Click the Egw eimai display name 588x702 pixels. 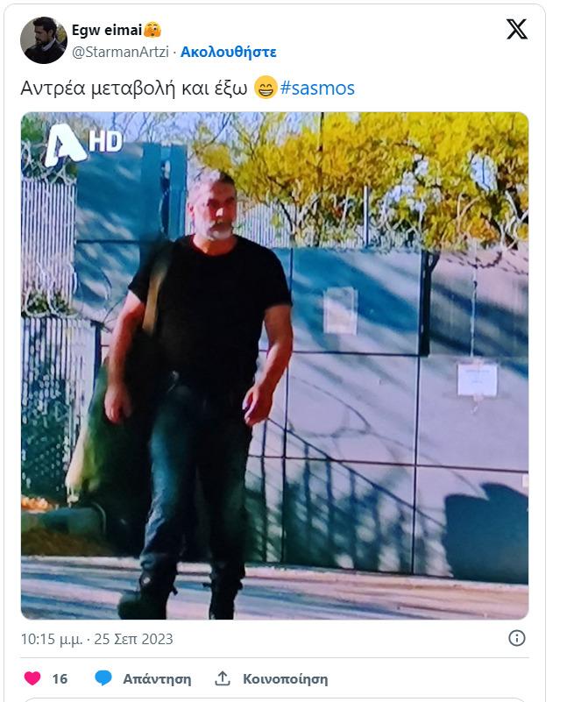coord(107,30)
